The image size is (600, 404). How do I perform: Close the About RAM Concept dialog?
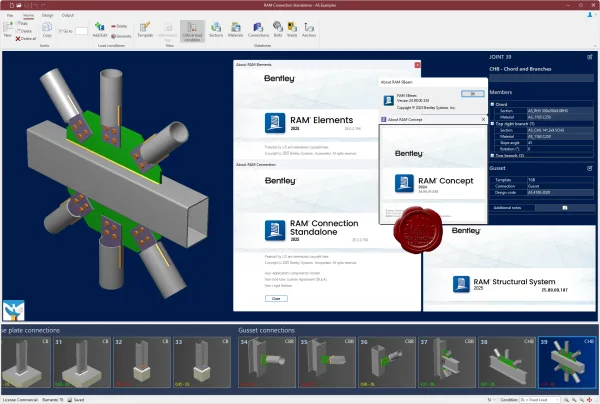pyautogui.click(x=483, y=119)
